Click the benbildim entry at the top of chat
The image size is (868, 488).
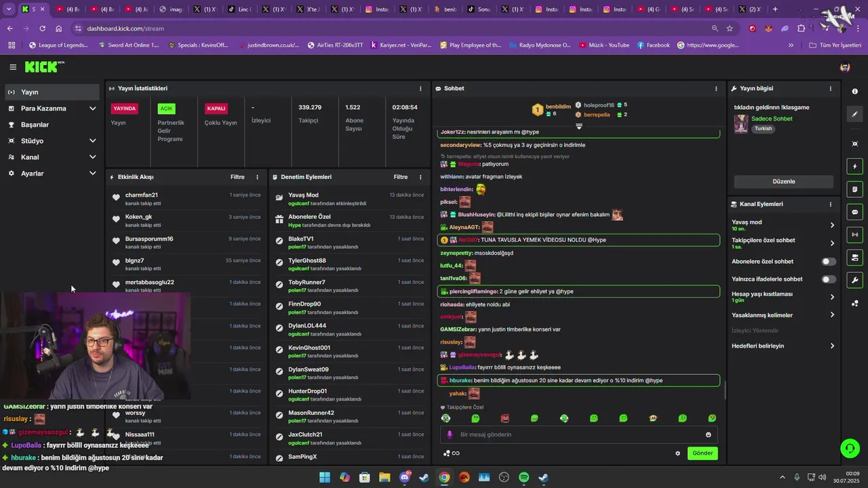553,110
